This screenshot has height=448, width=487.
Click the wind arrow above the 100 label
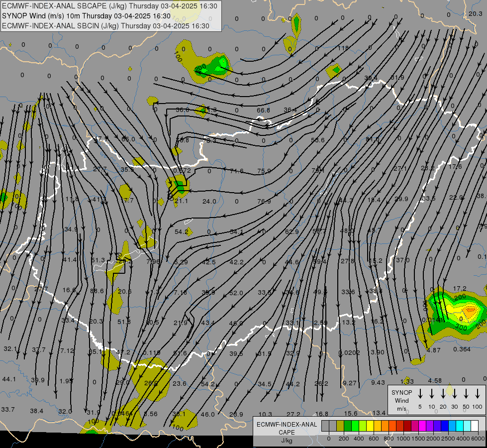(478, 394)
